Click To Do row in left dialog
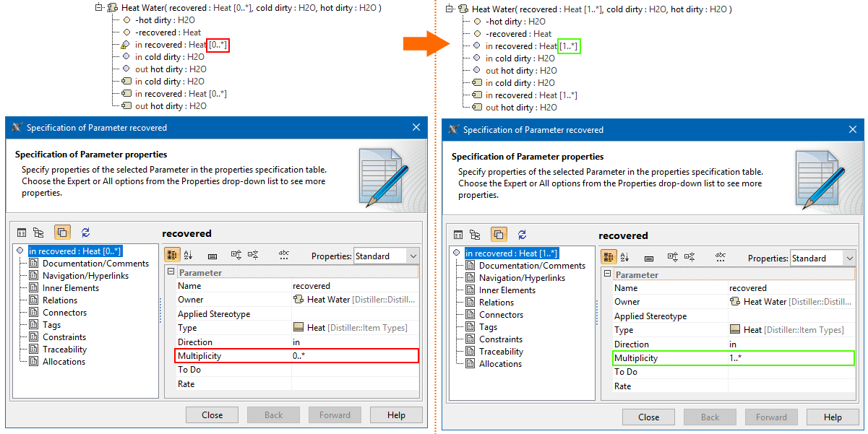The width and height of the screenshot is (868, 434). pos(297,370)
